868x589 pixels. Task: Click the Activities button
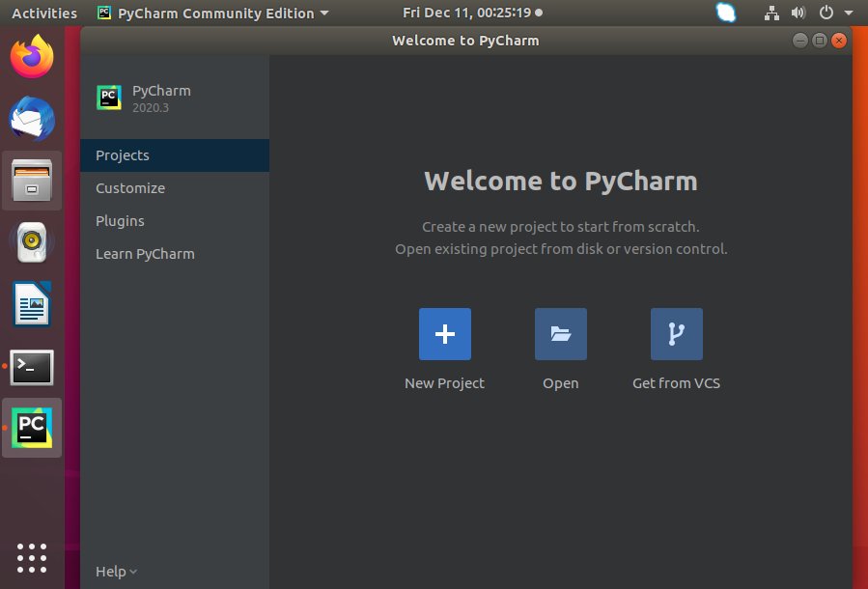tap(44, 13)
